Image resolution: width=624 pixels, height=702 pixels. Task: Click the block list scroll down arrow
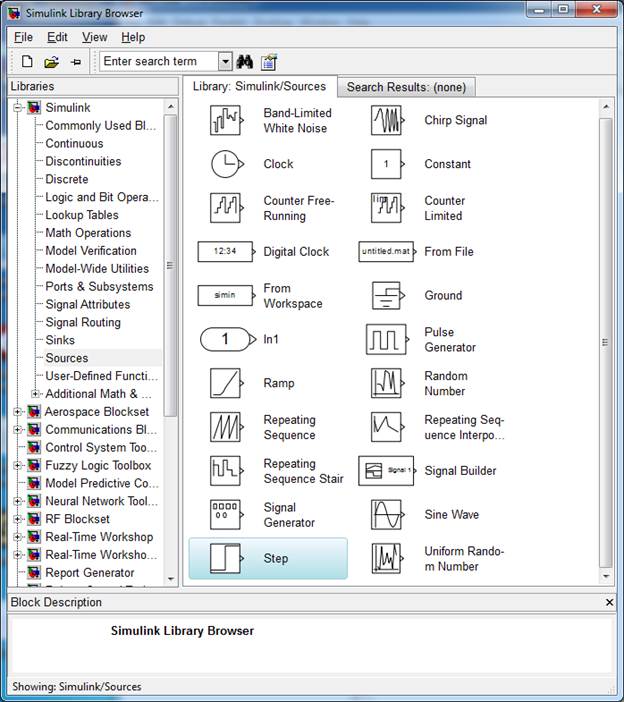click(x=606, y=576)
